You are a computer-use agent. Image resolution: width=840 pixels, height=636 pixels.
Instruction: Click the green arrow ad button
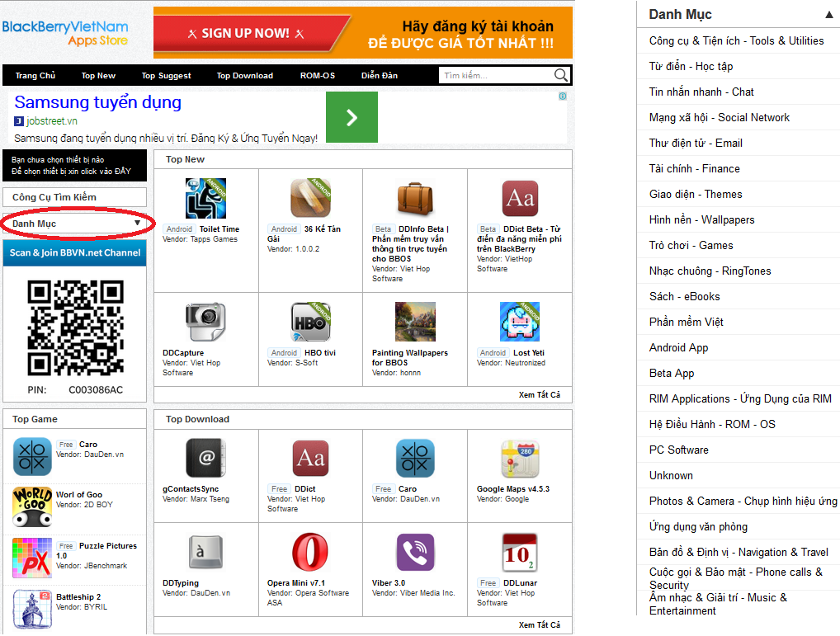click(x=352, y=117)
